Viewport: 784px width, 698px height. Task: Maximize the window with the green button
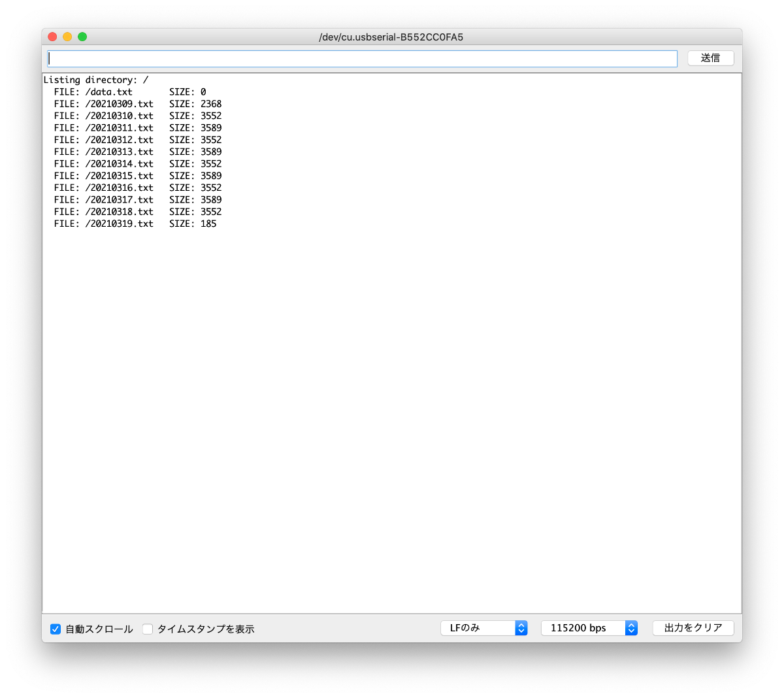point(82,37)
